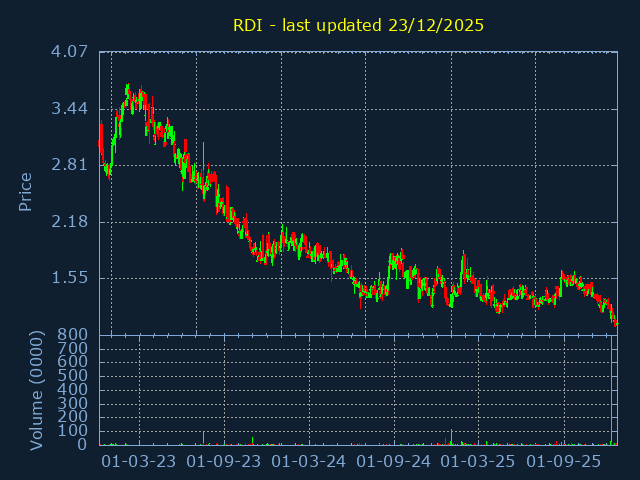640x480 pixels.
Task: Click the 01-09-24 date label
Action: pos(394,462)
